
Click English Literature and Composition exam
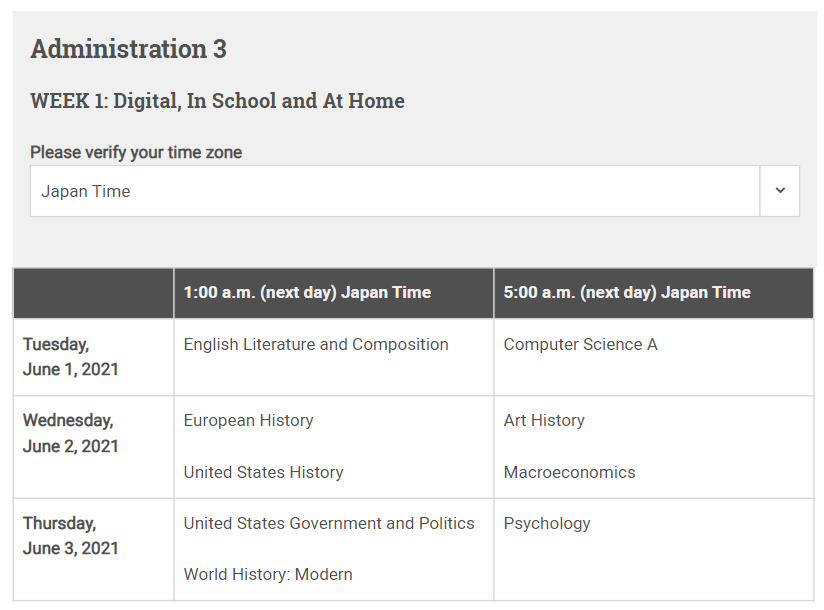(x=316, y=344)
